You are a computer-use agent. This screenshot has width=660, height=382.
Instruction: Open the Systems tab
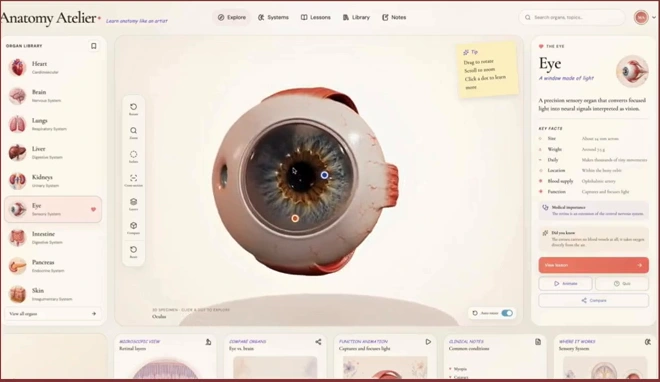(x=273, y=17)
